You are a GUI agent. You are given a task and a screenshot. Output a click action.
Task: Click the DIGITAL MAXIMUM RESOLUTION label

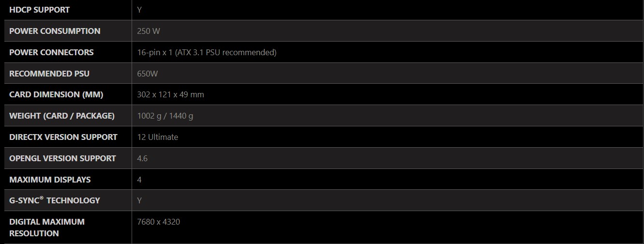click(x=47, y=228)
